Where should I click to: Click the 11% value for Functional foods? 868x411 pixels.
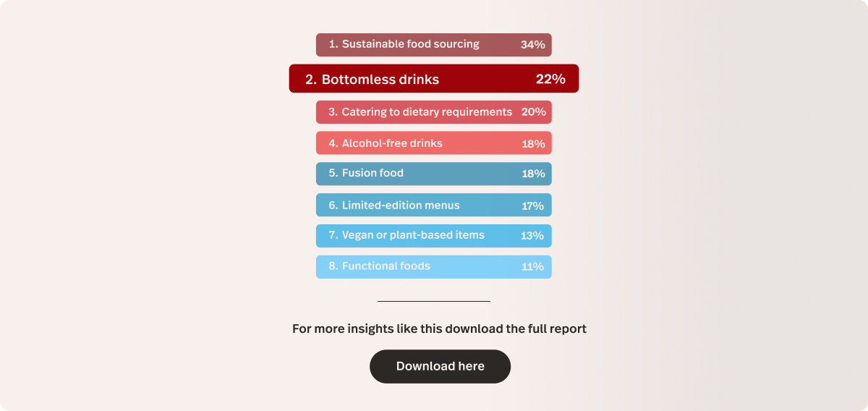tap(532, 267)
